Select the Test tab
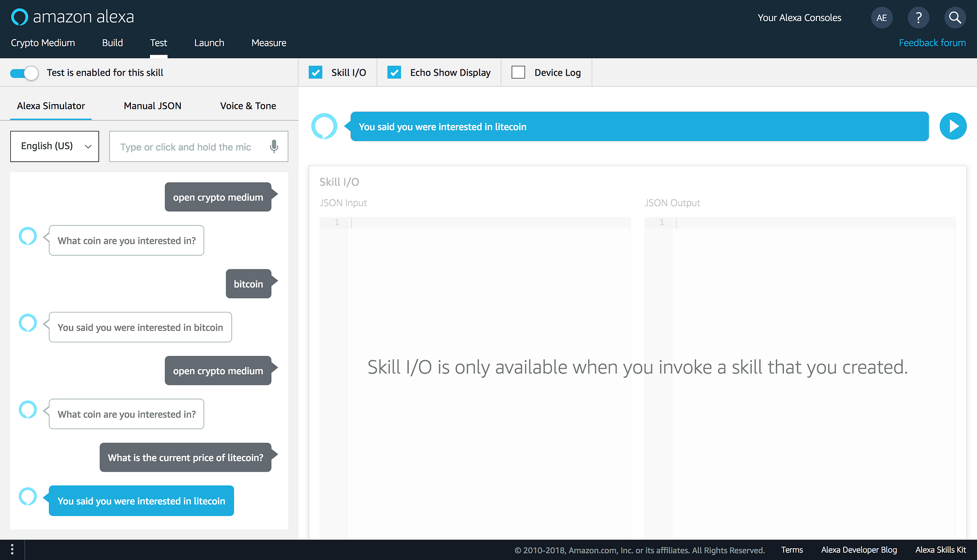Viewport: 977px width, 560px height. click(158, 43)
